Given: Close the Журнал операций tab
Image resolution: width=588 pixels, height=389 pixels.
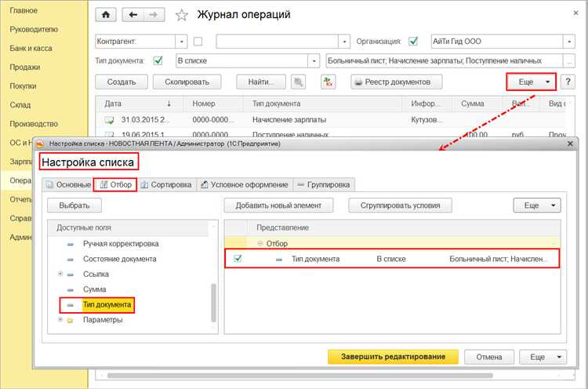Looking at the screenshot, I should 575,13.
